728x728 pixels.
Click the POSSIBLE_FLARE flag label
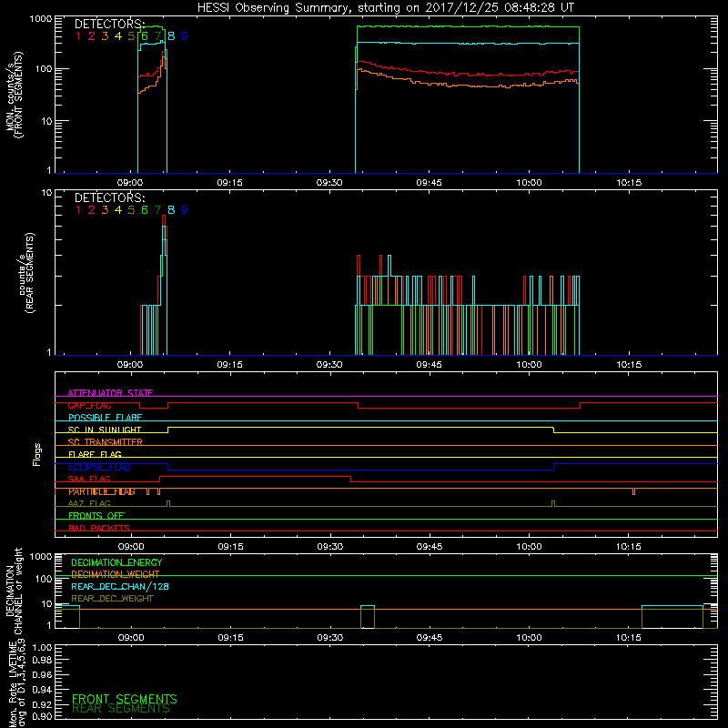click(x=105, y=418)
